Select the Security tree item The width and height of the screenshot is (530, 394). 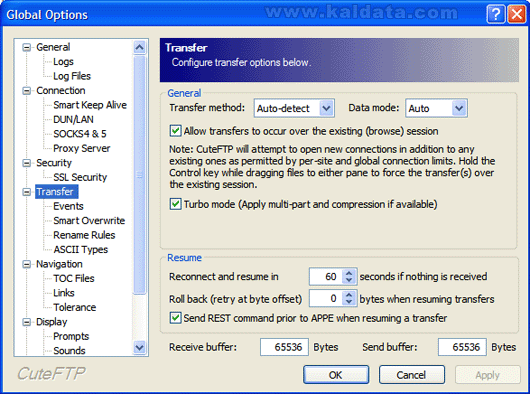(x=54, y=163)
